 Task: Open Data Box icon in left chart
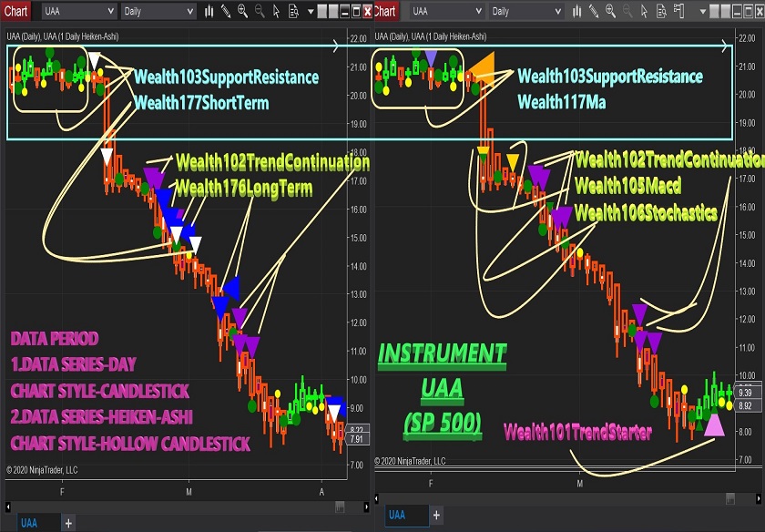click(x=291, y=11)
